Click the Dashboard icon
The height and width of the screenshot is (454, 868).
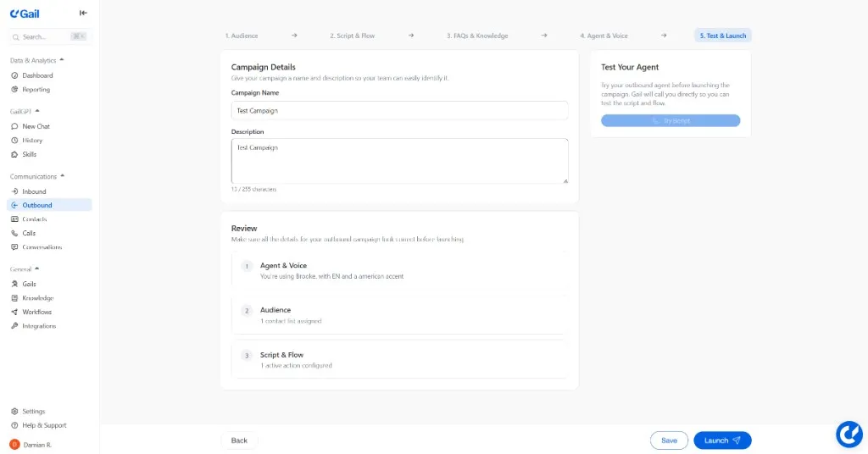tap(14, 75)
